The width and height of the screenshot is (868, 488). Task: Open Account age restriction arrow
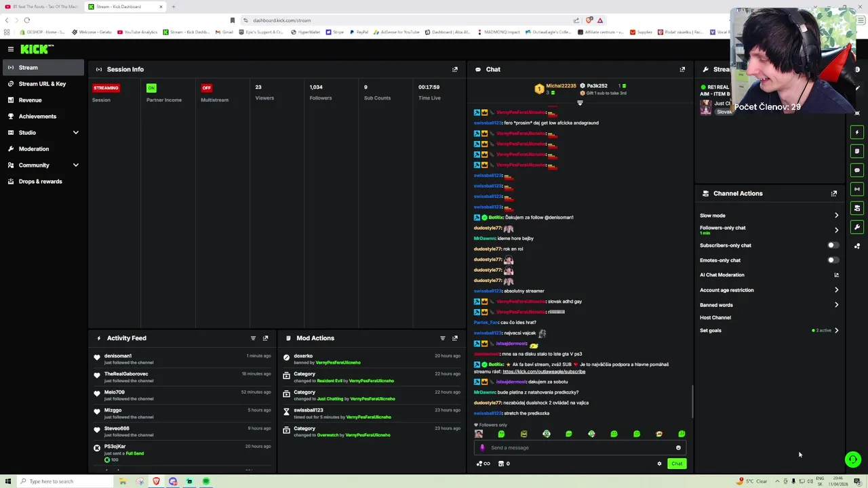(836, 290)
